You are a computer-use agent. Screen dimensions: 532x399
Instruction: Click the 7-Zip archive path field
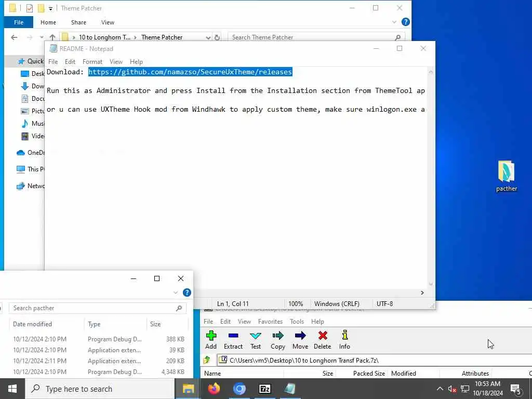[x=374, y=361]
